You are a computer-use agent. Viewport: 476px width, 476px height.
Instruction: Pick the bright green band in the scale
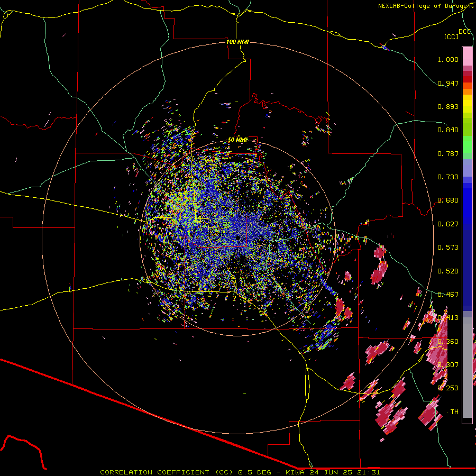click(x=467, y=144)
